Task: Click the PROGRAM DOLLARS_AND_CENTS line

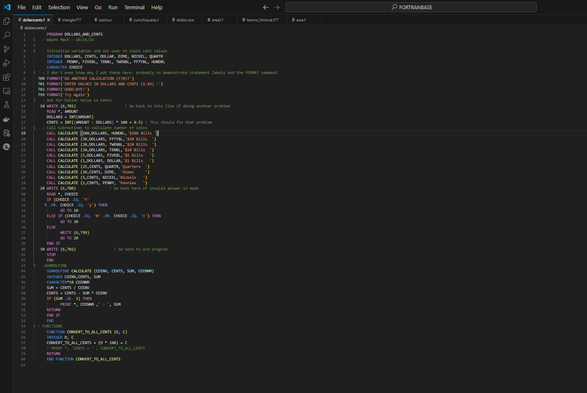Action: [x=74, y=34]
